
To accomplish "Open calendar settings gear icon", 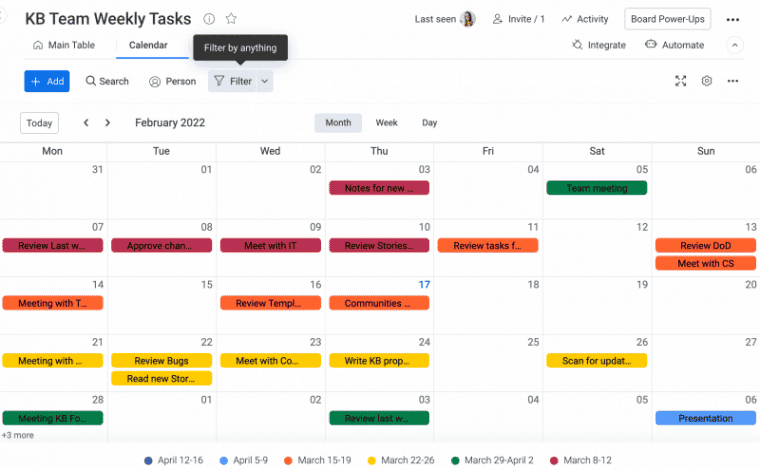I will [707, 81].
